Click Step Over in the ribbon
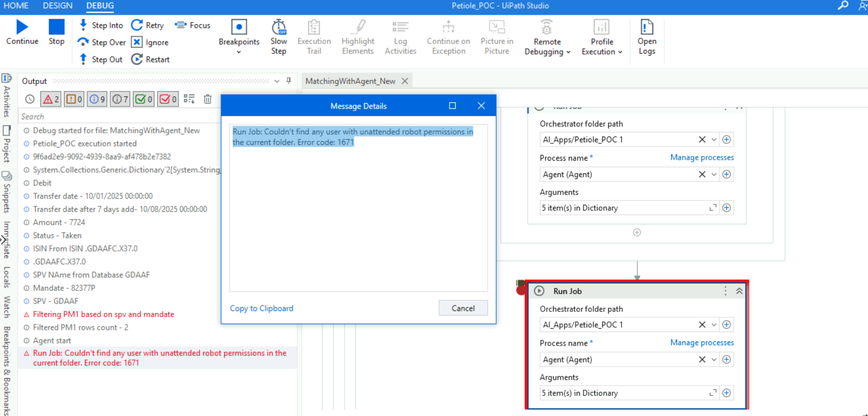Viewport: 868px width, 416px height. click(x=101, y=43)
